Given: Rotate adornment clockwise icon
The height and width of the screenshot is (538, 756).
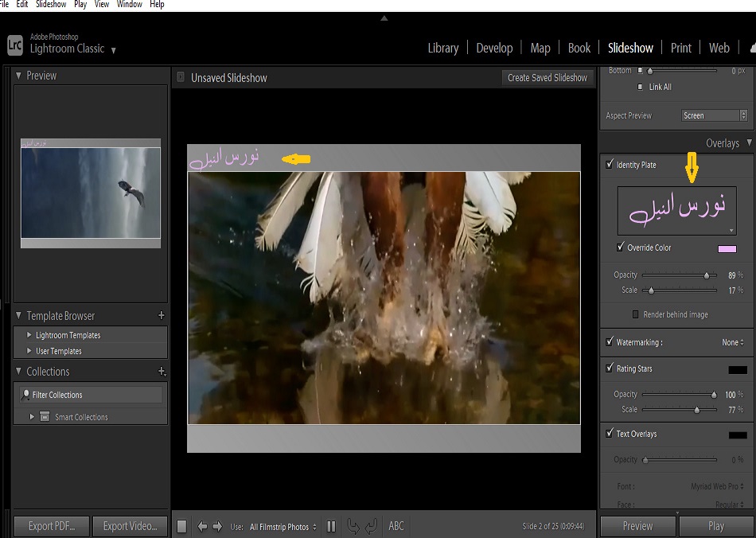Looking at the screenshot, I should point(372,526).
